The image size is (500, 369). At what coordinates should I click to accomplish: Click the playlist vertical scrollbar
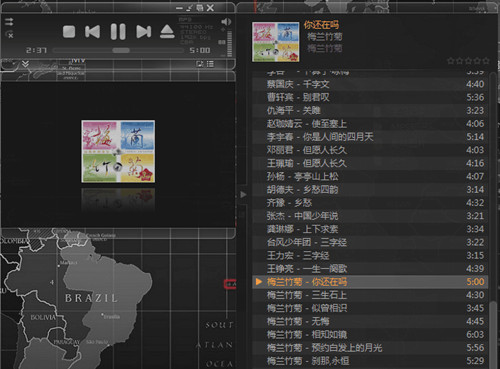point(493,220)
